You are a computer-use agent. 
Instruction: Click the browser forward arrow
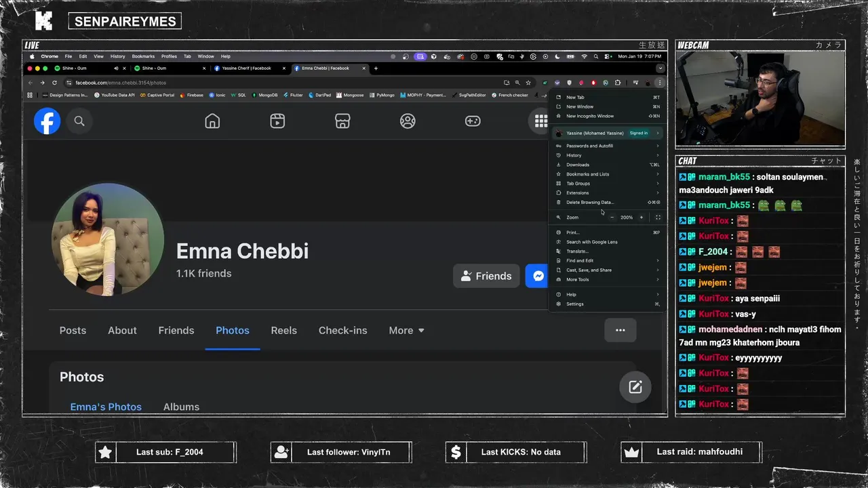coord(42,83)
